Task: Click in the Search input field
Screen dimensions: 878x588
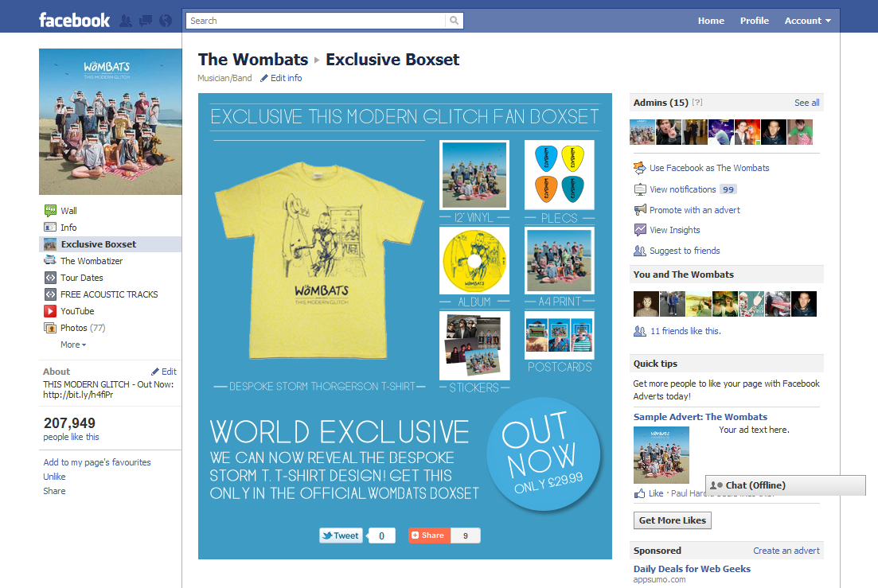Action: point(316,21)
